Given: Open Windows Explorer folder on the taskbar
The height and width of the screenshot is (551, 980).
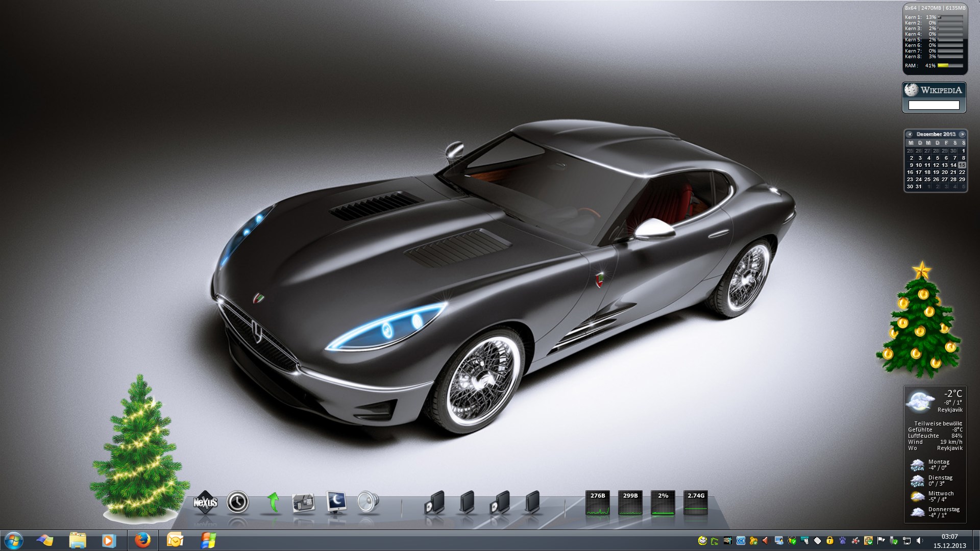Looking at the screenshot, I should click(78, 540).
